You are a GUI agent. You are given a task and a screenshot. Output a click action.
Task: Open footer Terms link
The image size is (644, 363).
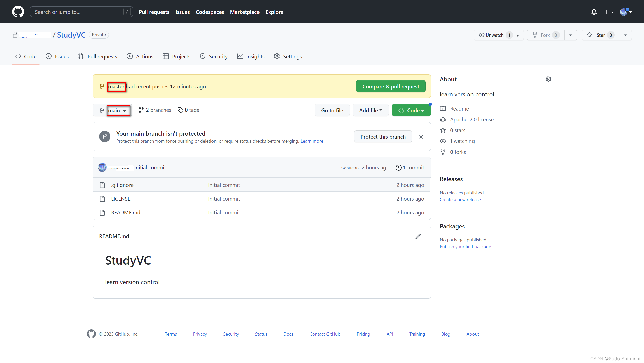coord(171,334)
